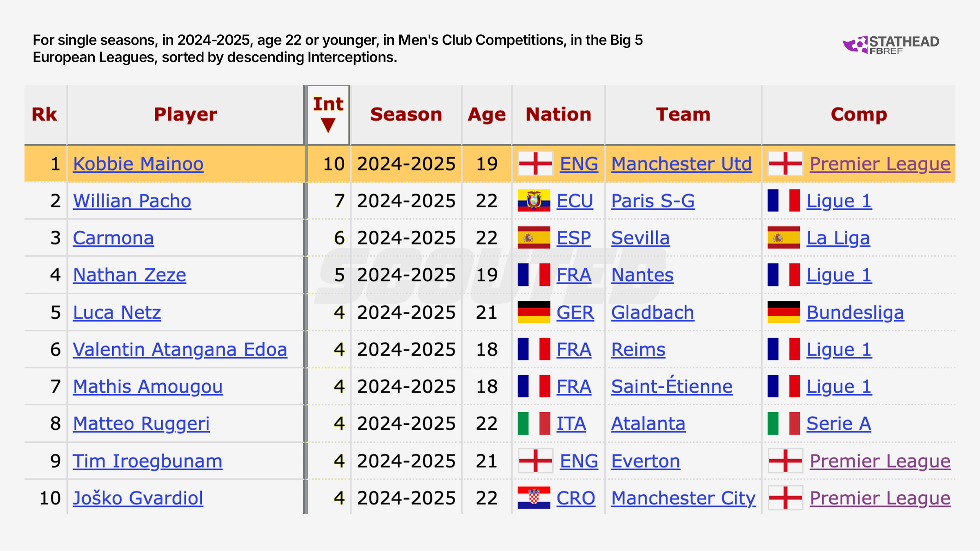Viewport: 980px width, 551px height.
Task: Click the Spain flag next to La Liga
Action: pyautogui.click(x=784, y=238)
